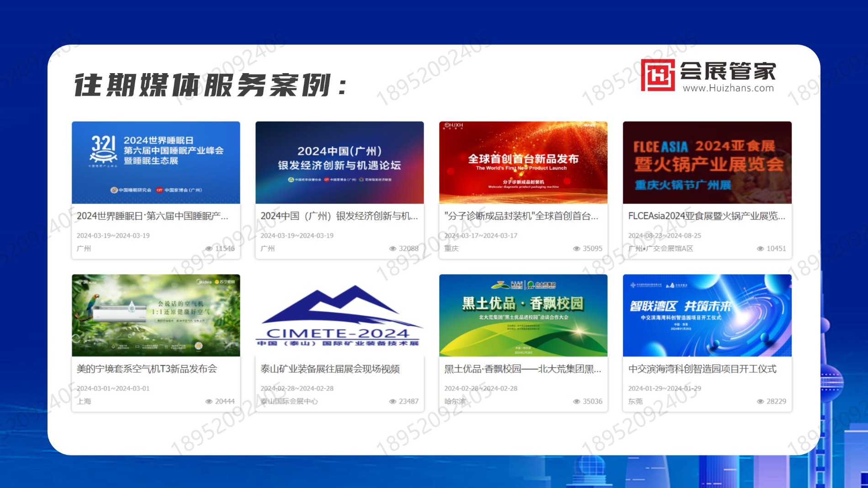Click the CIMETE-2024 mountain logo image
Screen dimensions: 868x488
click(x=339, y=315)
